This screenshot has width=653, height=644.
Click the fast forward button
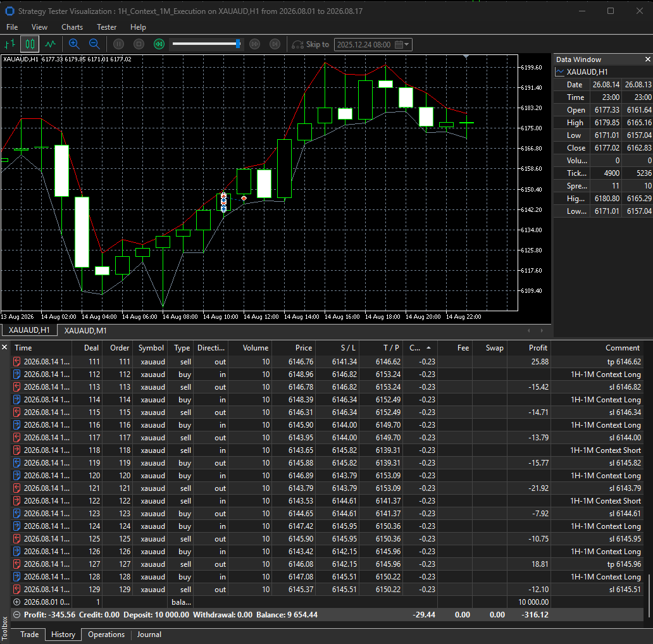click(254, 44)
